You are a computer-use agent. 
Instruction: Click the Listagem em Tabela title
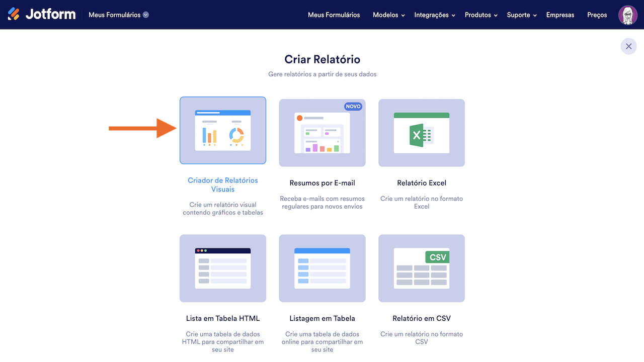pos(322,318)
